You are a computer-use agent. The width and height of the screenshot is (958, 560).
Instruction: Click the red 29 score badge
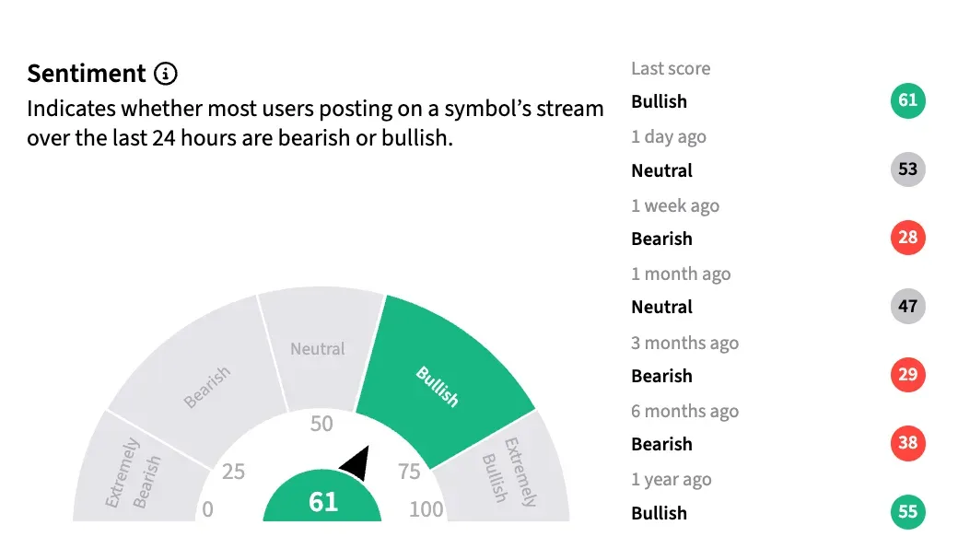click(x=907, y=375)
